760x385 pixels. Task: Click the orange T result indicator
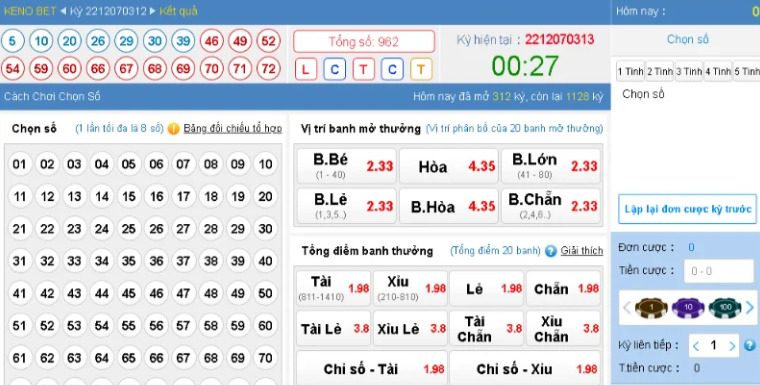click(x=421, y=69)
